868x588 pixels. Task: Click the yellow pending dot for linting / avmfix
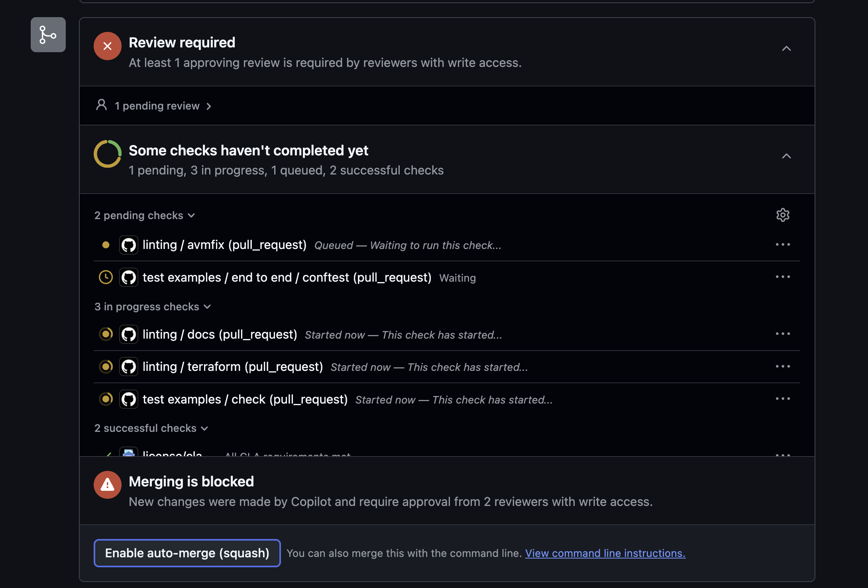(x=106, y=245)
